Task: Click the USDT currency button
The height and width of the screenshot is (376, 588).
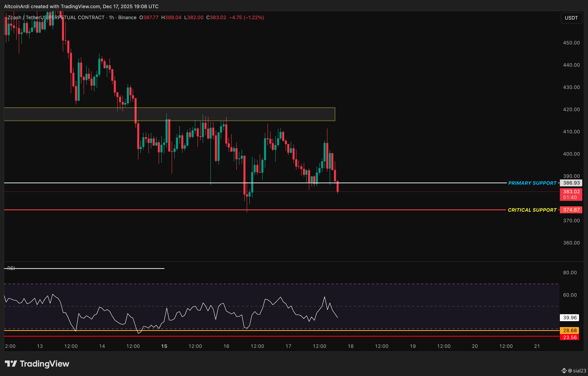Action: click(571, 18)
